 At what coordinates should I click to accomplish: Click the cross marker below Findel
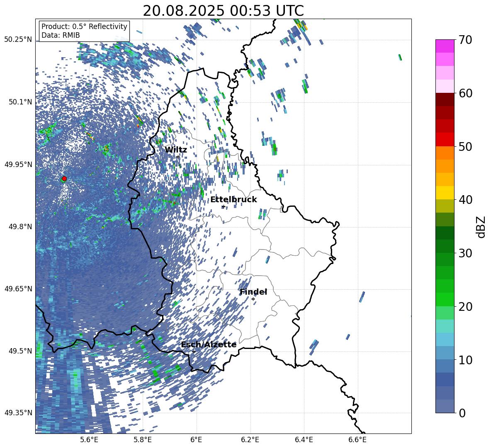pos(253,299)
